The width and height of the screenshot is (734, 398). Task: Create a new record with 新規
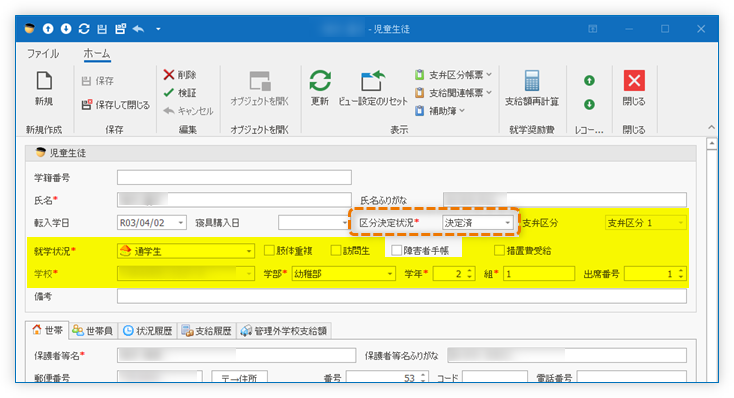point(44,88)
